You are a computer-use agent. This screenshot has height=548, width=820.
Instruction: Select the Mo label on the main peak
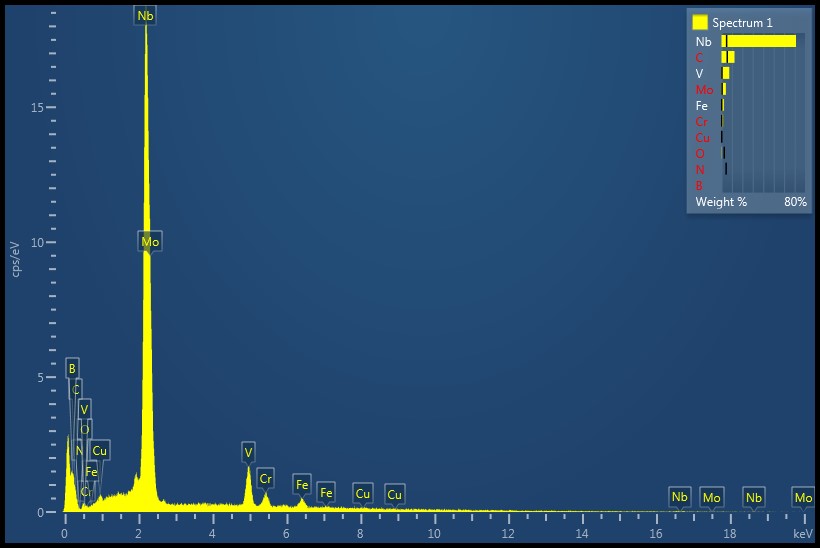150,242
